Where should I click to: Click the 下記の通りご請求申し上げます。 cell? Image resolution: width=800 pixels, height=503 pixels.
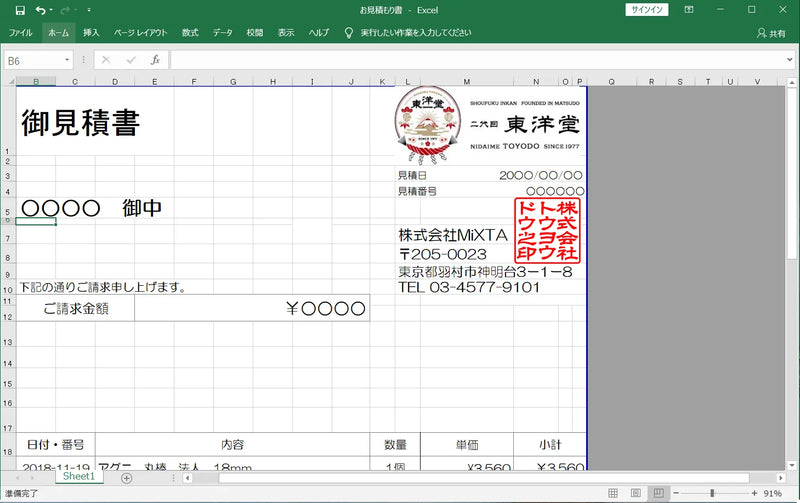[103, 288]
